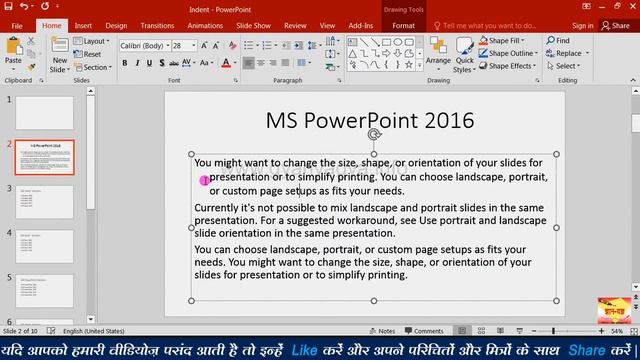The image size is (640, 360).
Task: Insert a rectangle shape from gallery
Action: coord(387,42)
